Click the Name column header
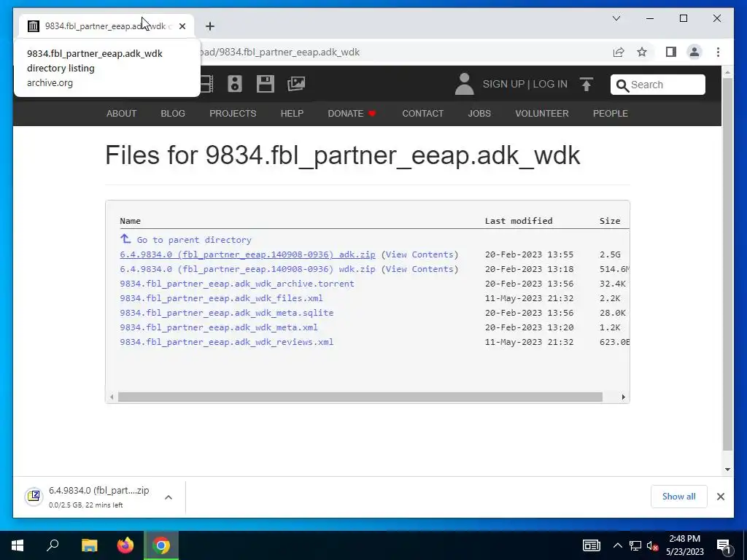The height and width of the screenshot is (560, 747). [130, 221]
